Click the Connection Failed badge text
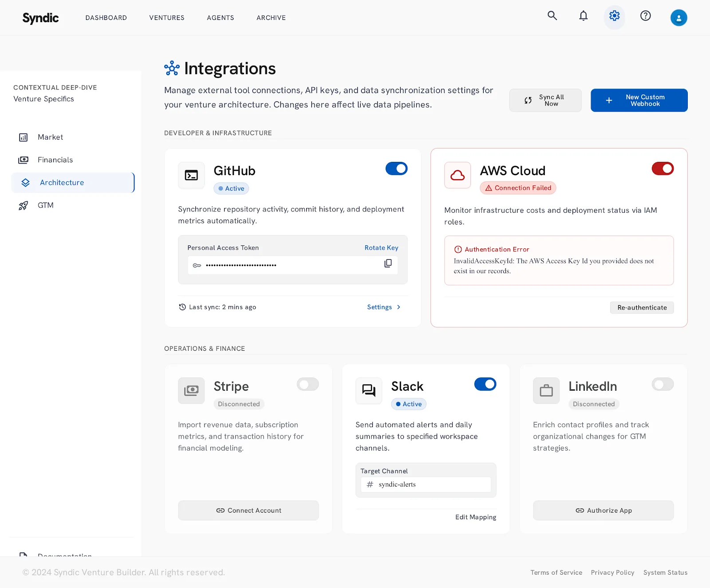This screenshot has height=588, width=710. click(523, 188)
